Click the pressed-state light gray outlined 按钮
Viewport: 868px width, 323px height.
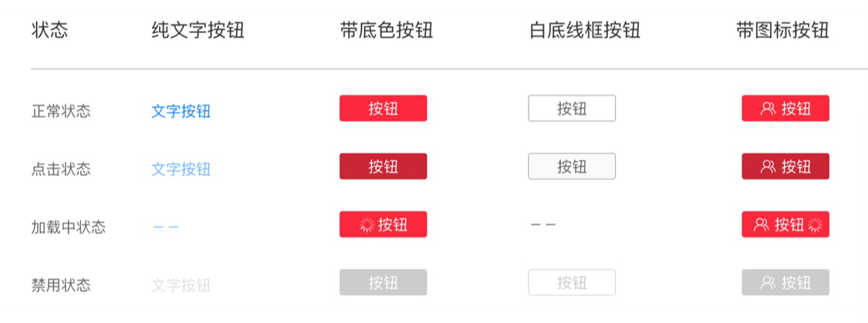[x=572, y=166]
